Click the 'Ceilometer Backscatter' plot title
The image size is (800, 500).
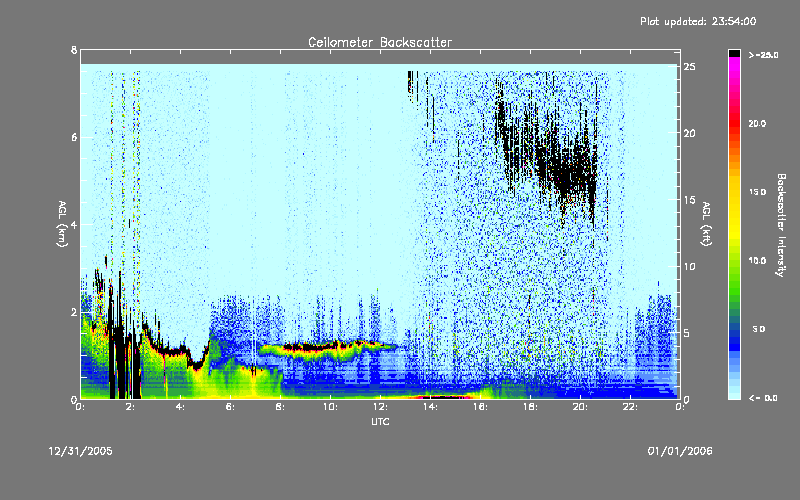pos(380,42)
